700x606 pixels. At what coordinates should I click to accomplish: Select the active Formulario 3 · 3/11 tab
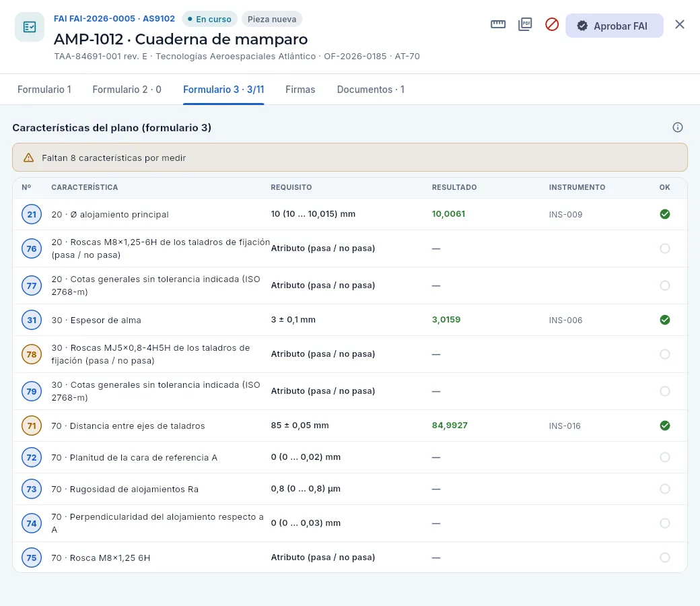click(223, 90)
